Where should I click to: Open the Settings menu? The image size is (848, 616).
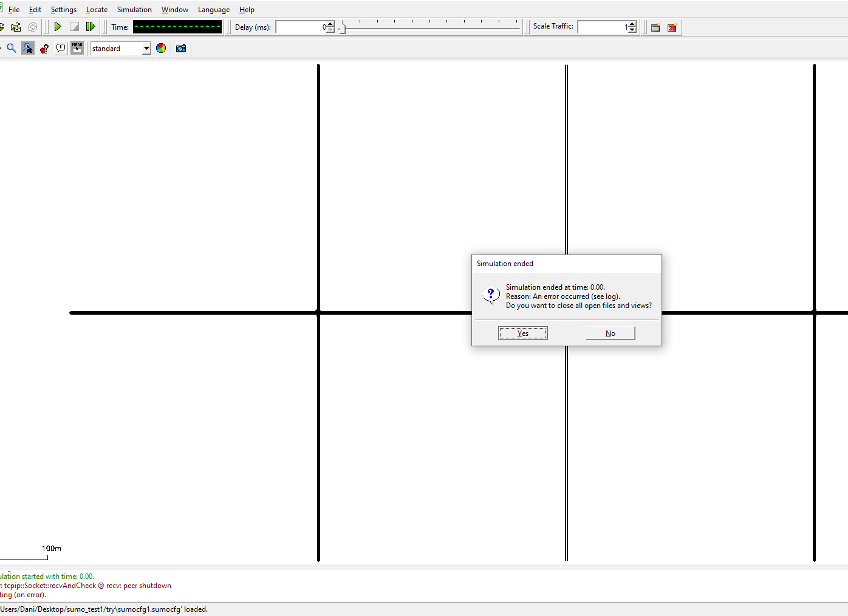pyautogui.click(x=64, y=10)
